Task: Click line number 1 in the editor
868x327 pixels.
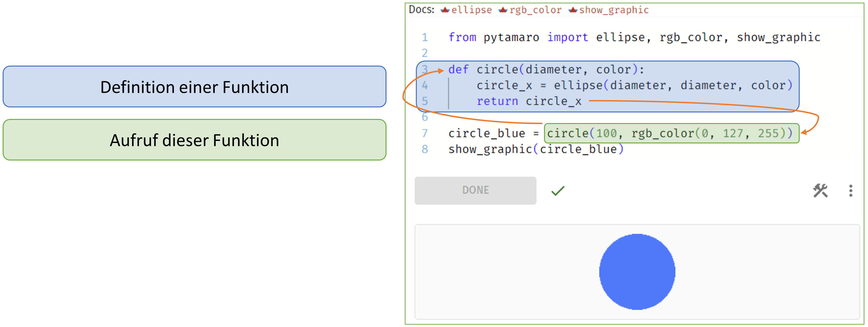Action: [x=424, y=37]
